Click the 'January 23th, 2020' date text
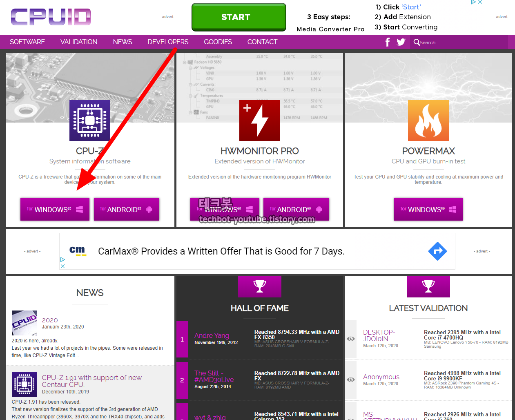The height and width of the screenshot is (420, 515). coord(63,327)
